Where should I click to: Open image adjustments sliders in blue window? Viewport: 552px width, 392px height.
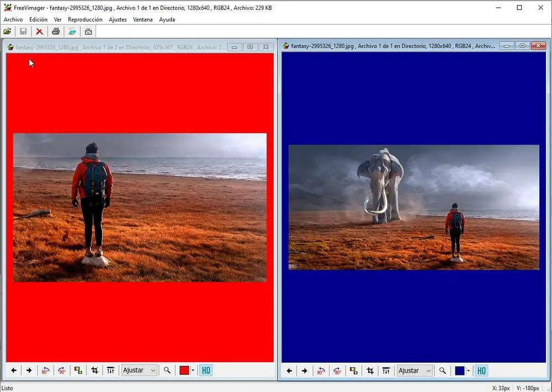coord(386,370)
